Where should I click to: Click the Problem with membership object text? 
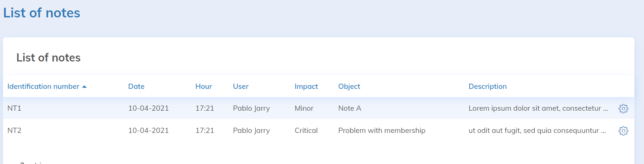tap(381, 130)
